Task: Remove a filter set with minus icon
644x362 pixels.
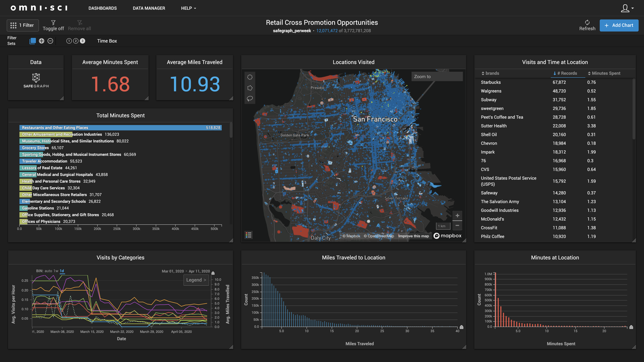Action: [x=50, y=41]
